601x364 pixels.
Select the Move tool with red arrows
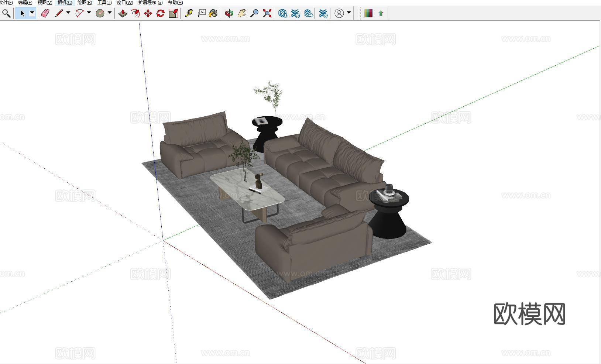148,14
